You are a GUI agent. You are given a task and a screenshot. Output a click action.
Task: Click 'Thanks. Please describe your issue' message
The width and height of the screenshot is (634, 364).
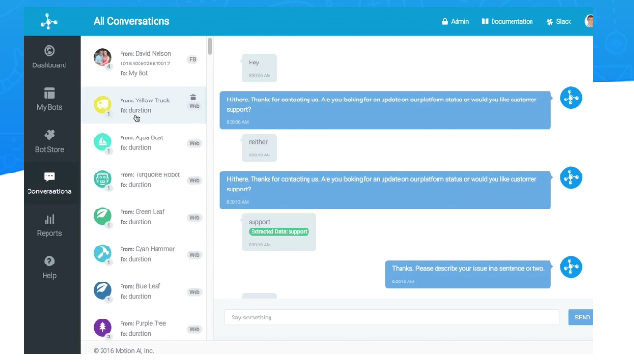pyautogui.click(x=468, y=274)
